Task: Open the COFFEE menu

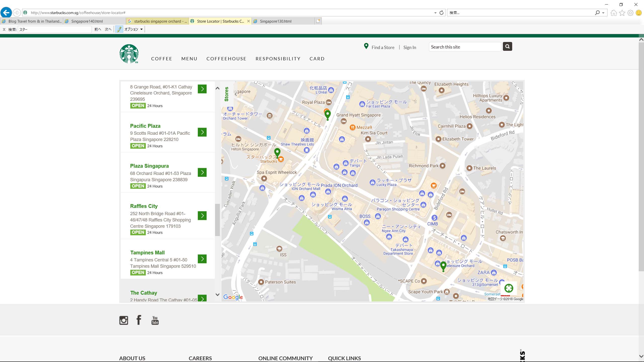Action: tap(162, 59)
